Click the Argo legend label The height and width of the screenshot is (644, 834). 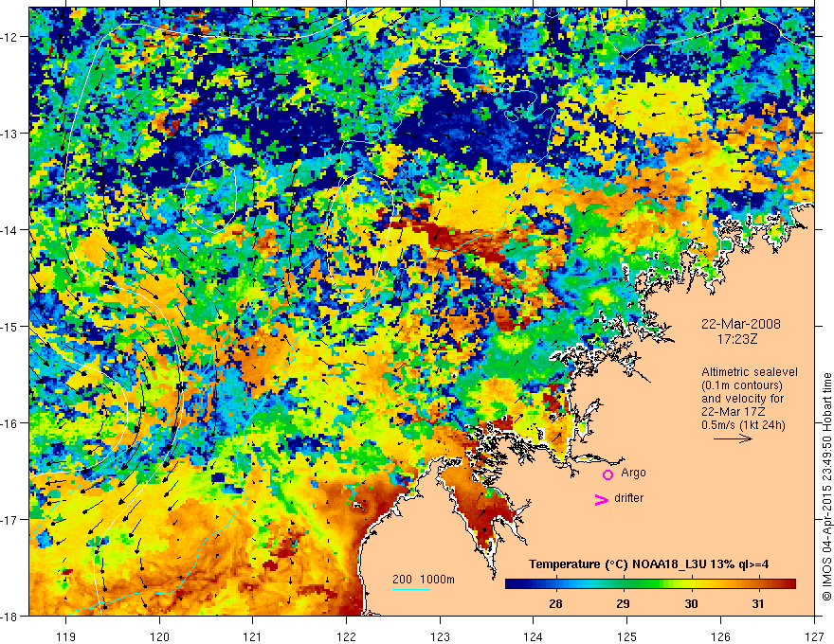click(x=633, y=473)
